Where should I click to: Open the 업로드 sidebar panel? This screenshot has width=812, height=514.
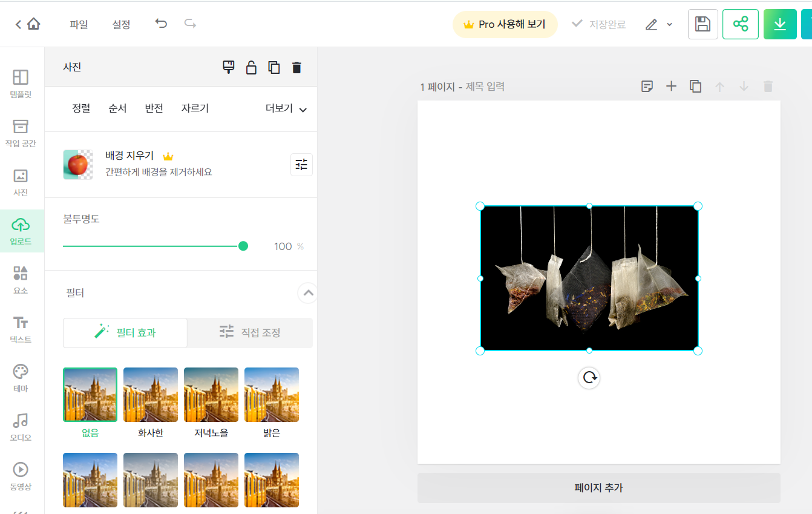coord(22,231)
